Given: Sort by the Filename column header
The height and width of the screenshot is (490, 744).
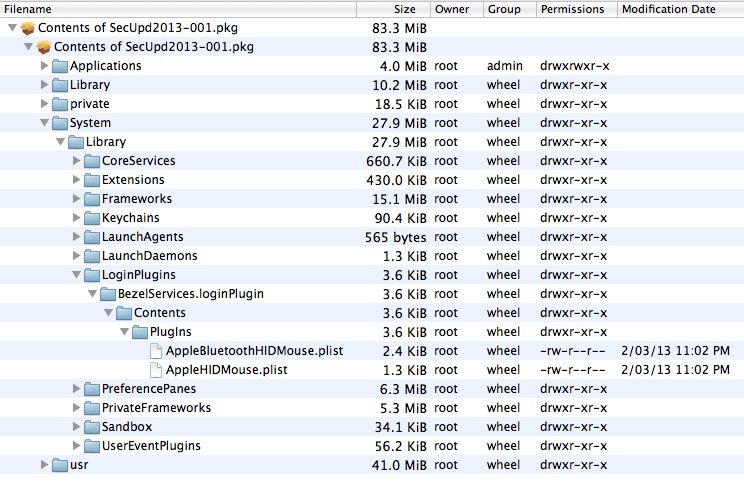Looking at the screenshot, I should pyautogui.click(x=178, y=9).
